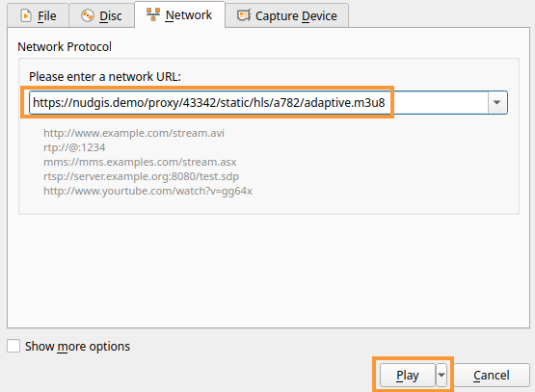The height and width of the screenshot is (392, 535).
Task: Open the Play button's dropdown arrow
Action: click(x=441, y=375)
